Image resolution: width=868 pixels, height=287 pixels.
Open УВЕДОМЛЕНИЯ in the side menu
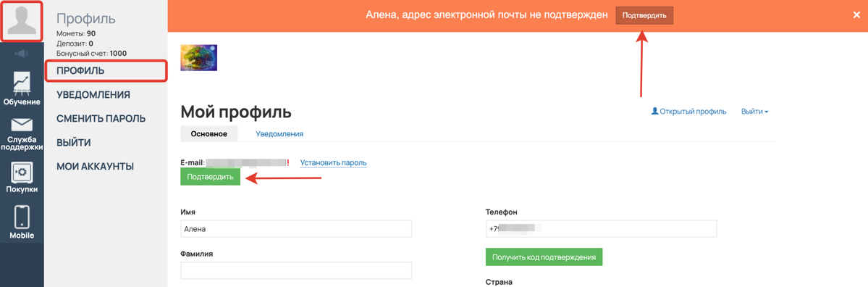tap(93, 95)
